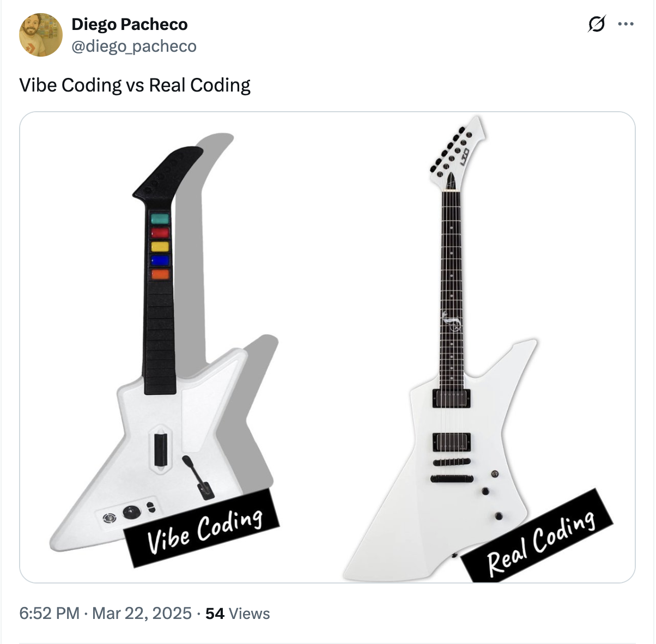Click Diego Pacheco's profile avatar
This screenshot has width=656, height=644.
click(x=41, y=35)
